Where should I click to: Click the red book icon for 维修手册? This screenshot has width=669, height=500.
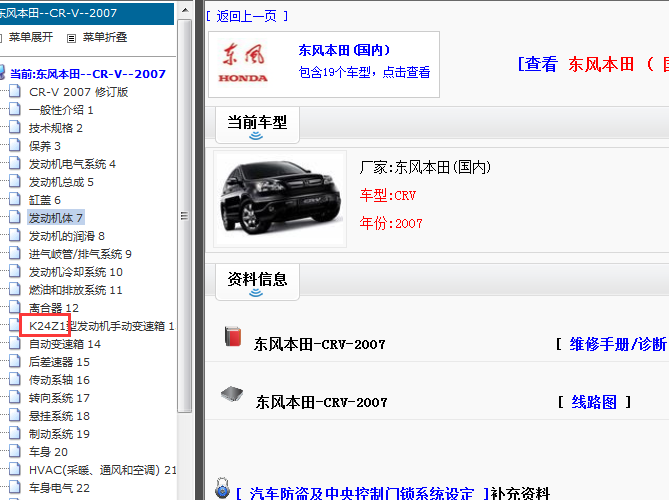point(233,336)
